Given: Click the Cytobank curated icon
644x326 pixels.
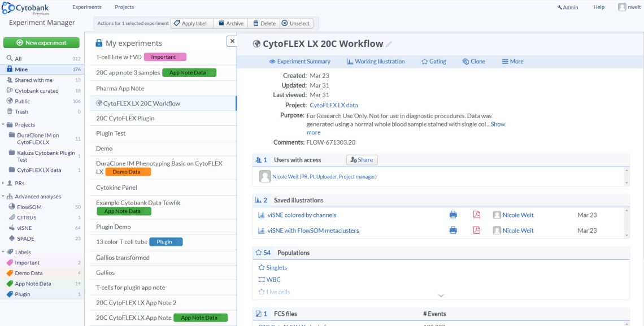Looking at the screenshot, I should coord(10,91).
